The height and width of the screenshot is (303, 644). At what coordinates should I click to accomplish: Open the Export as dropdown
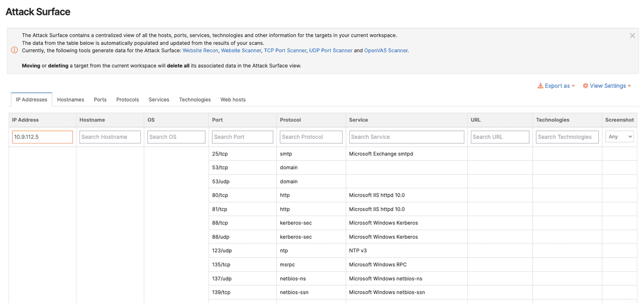556,86
